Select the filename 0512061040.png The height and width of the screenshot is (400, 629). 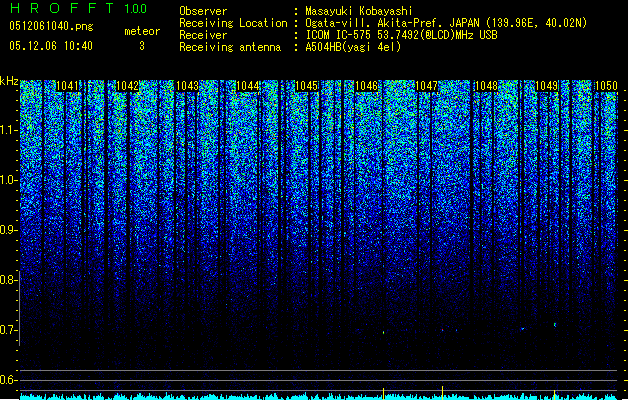click(x=51, y=26)
